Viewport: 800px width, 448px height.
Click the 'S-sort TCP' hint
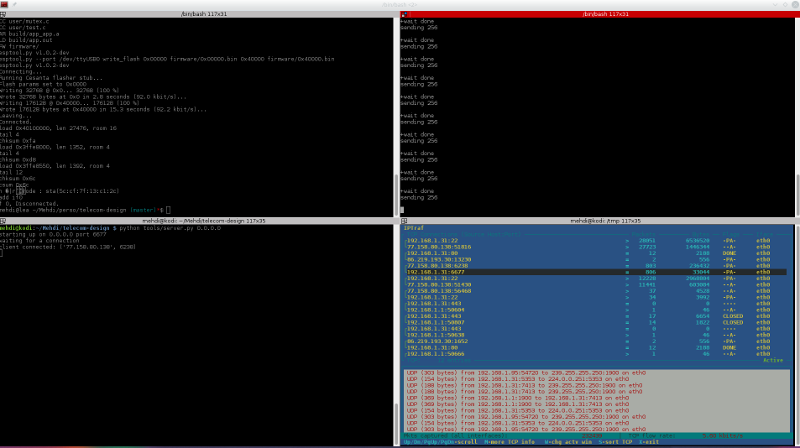615,442
